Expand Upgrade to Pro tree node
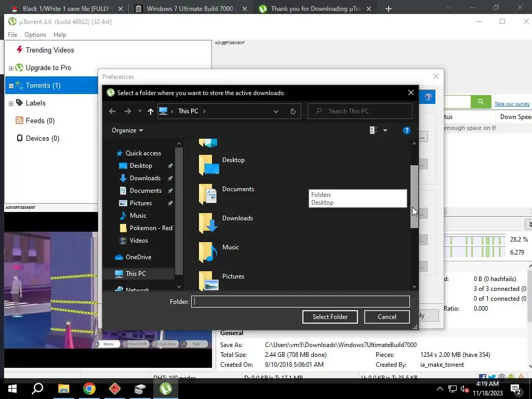 (11, 68)
